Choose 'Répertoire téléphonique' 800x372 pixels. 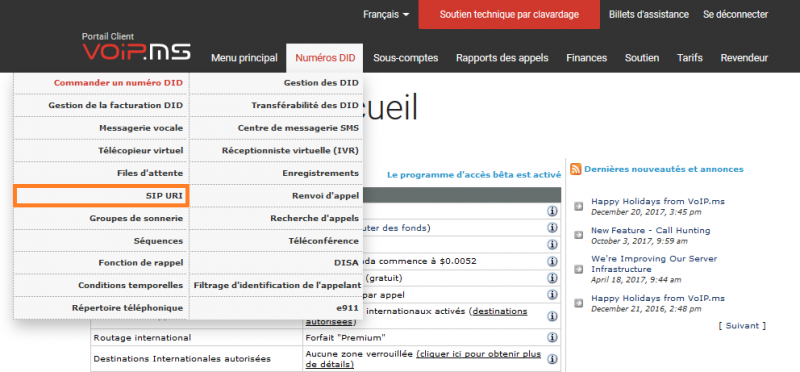coord(101,308)
